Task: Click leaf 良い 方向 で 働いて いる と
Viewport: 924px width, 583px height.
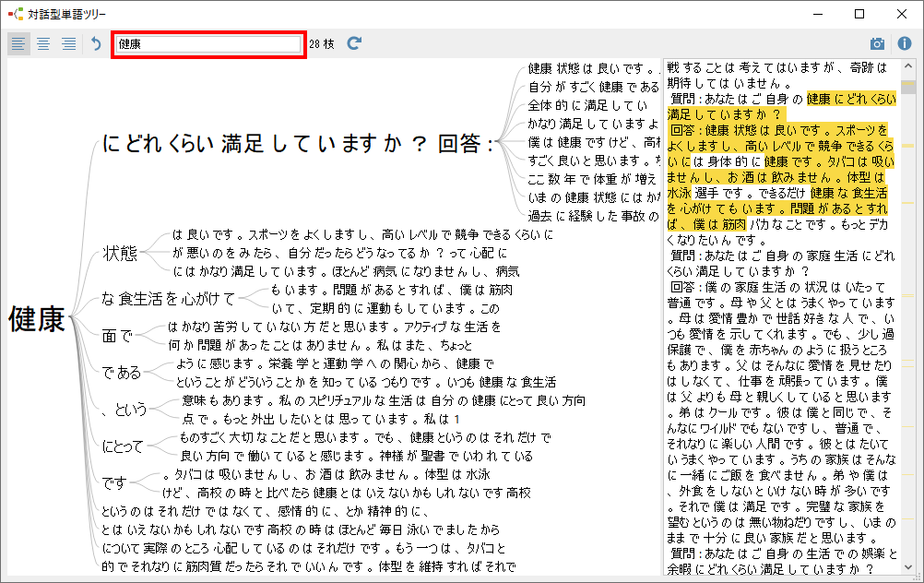Action: (357, 456)
